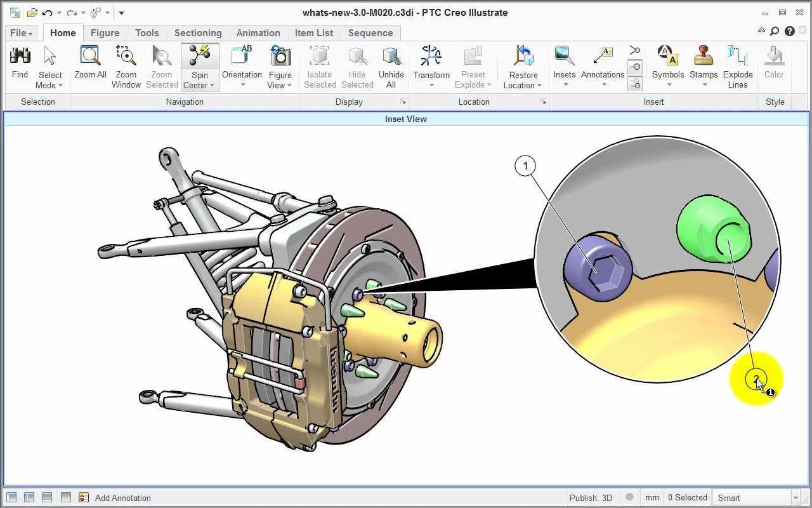This screenshot has height=508, width=812.
Task: Expand the Restore Location dropdown
Action: click(539, 86)
